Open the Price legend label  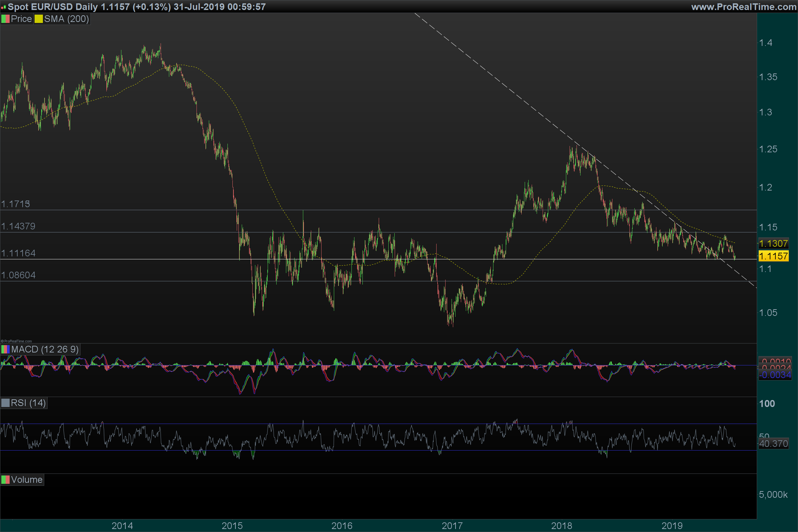21,19
